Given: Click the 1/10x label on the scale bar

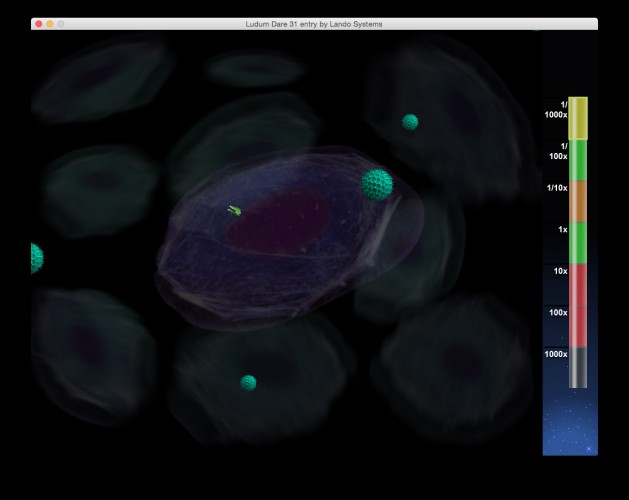Looking at the screenshot, I should [557, 188].
